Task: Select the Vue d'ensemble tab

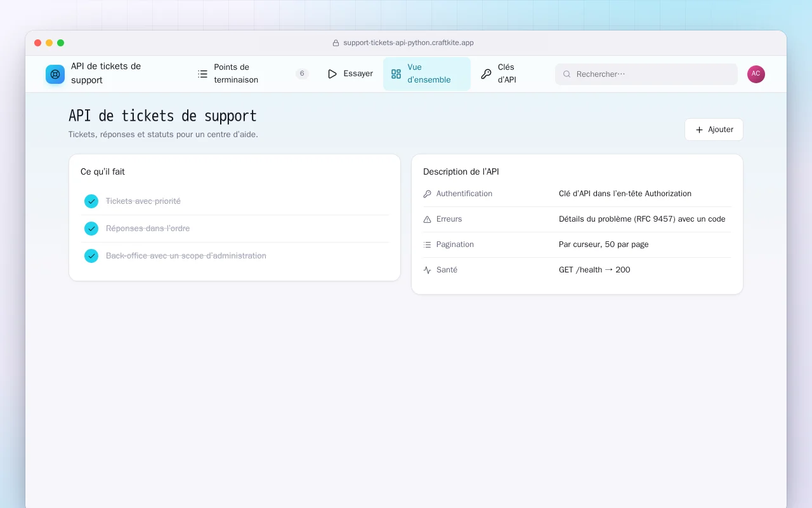Action: click(427, 74)
